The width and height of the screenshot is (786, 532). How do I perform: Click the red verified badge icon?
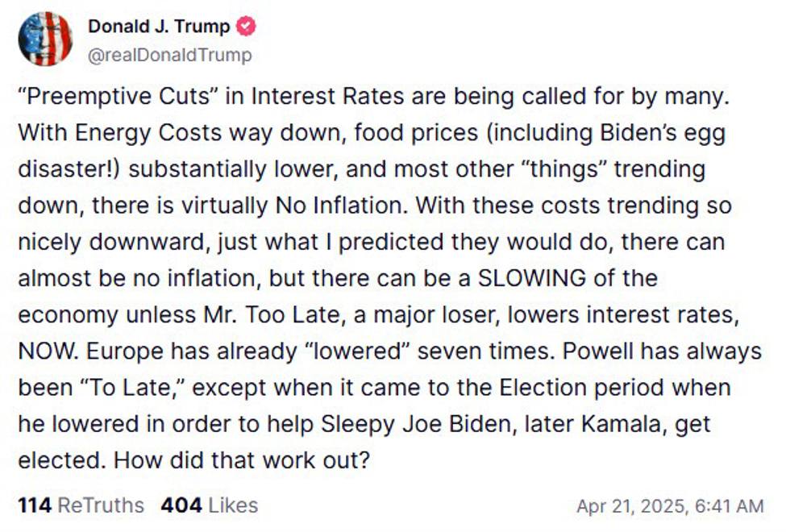click(x=246, y=26)
